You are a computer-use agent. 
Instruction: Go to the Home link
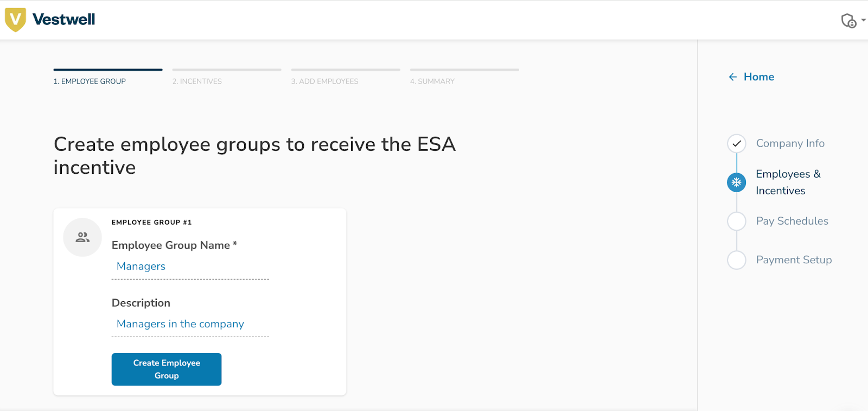[x=758, y=77]
